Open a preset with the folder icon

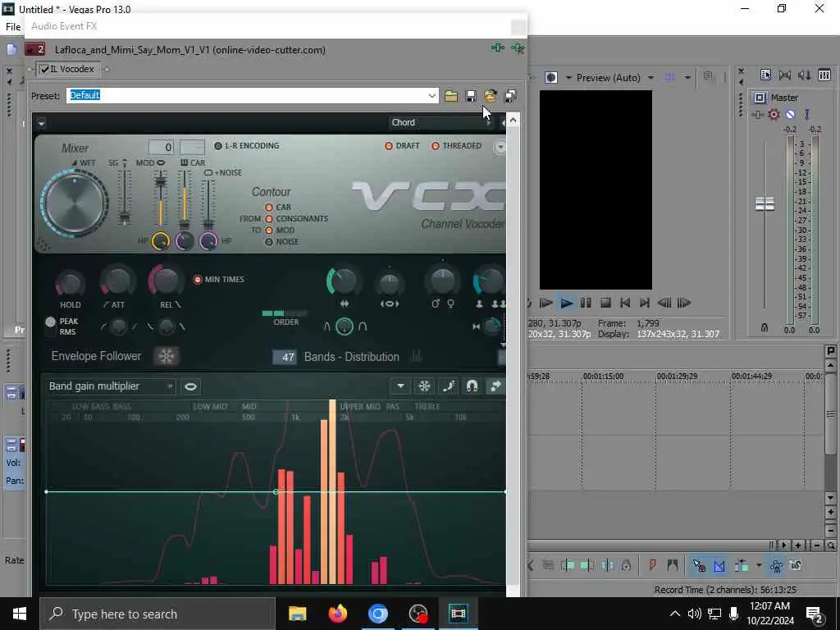point(451,96)
